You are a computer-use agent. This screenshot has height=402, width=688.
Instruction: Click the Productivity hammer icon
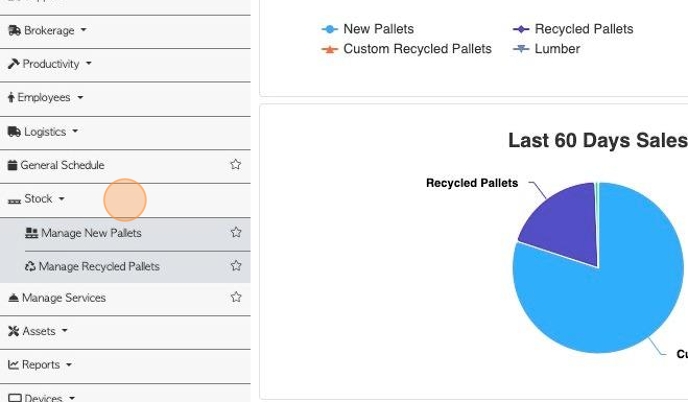point(14,64)
